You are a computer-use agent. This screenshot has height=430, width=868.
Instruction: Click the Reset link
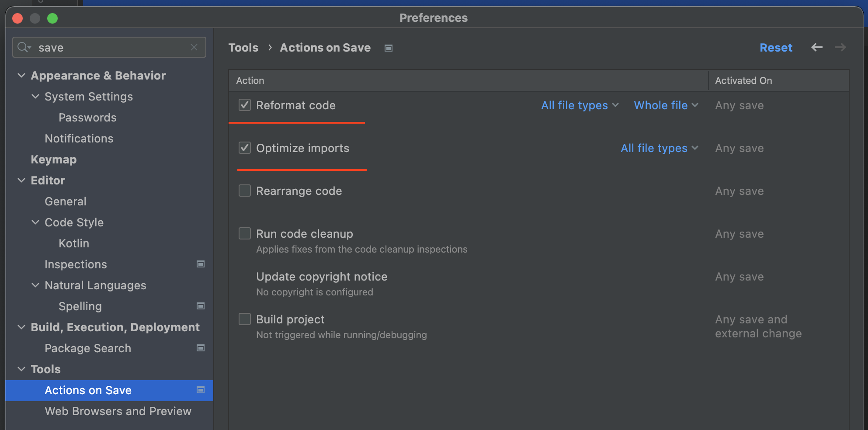776,47
